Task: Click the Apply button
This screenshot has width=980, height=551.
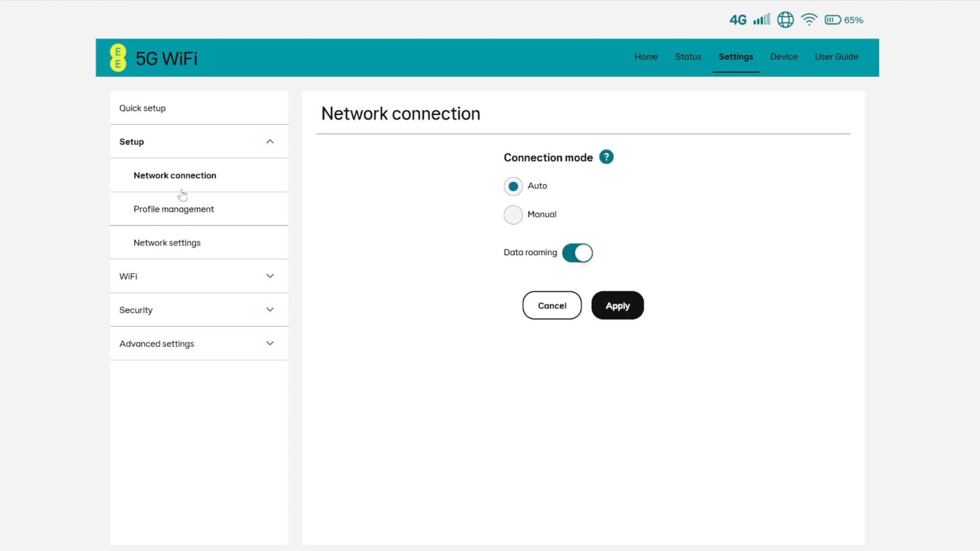Action: pos(618,305)
